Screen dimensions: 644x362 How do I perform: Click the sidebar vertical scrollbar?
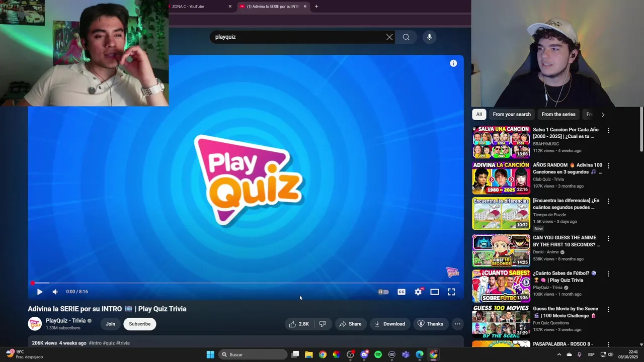(641, 129)
